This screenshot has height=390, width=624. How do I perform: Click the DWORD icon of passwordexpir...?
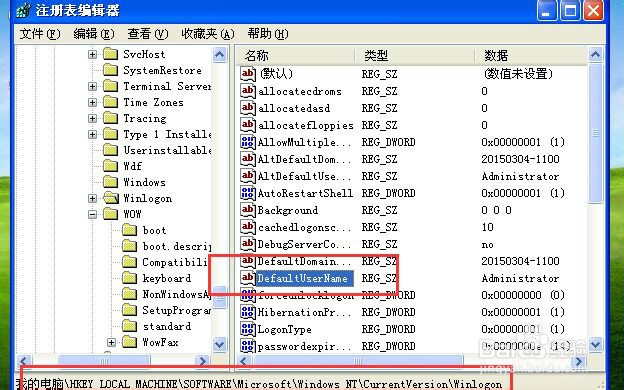click(248, 346)
